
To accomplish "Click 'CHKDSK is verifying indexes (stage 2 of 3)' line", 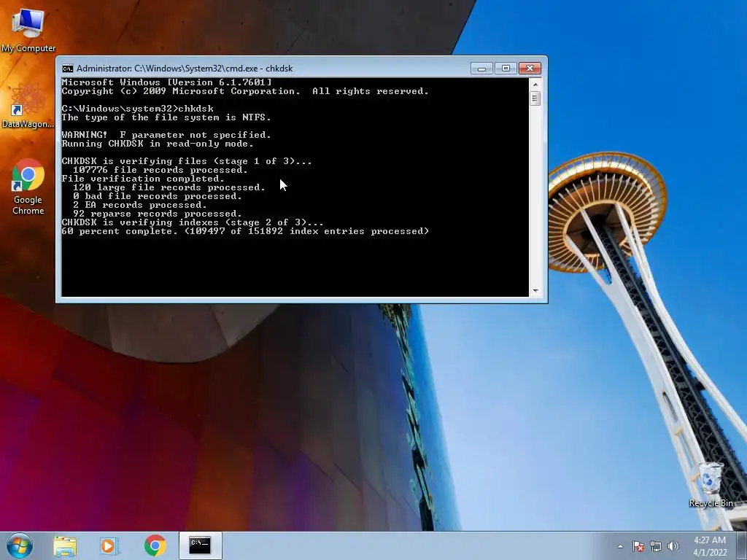I will (x=193, y=222).
